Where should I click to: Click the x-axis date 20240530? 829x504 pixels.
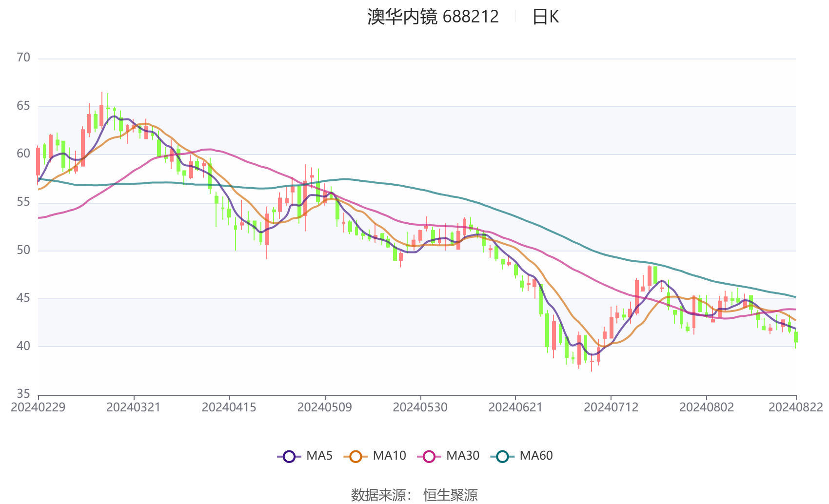[x=420, y=407]
